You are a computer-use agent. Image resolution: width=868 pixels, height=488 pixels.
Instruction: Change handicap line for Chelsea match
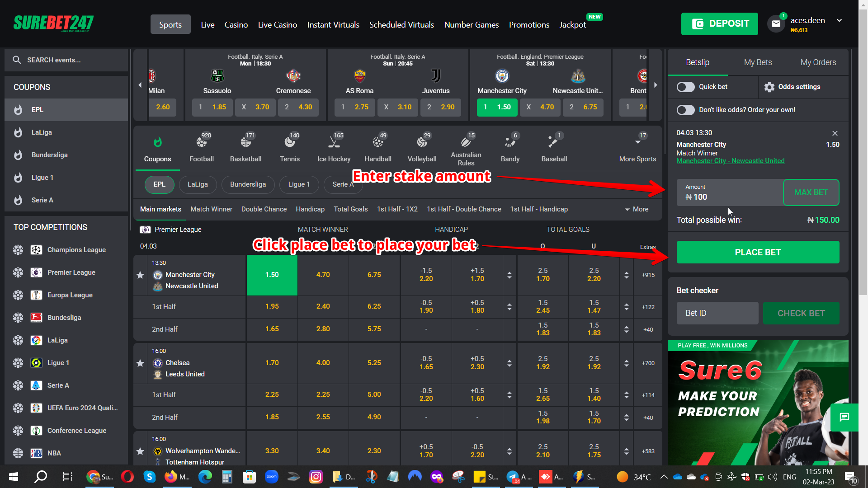pyautogui.click(x=509, y=363)
